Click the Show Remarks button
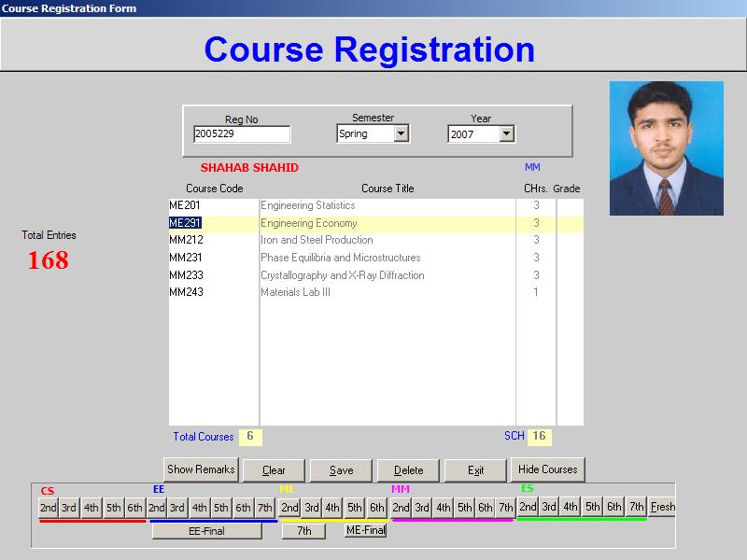This screenshot has height=560, width=747. (x=201, y=469)
